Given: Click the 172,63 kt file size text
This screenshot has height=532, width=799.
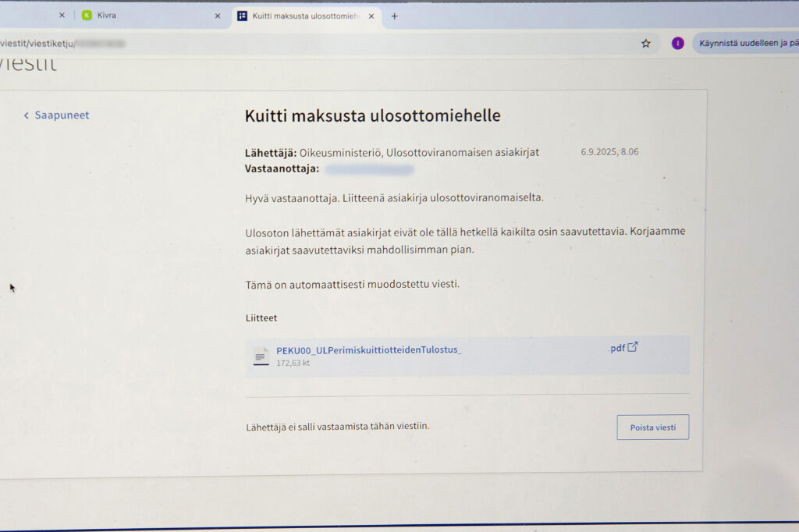Looking at the screenshot, I should pyautogui.click(x=293, y=364).
